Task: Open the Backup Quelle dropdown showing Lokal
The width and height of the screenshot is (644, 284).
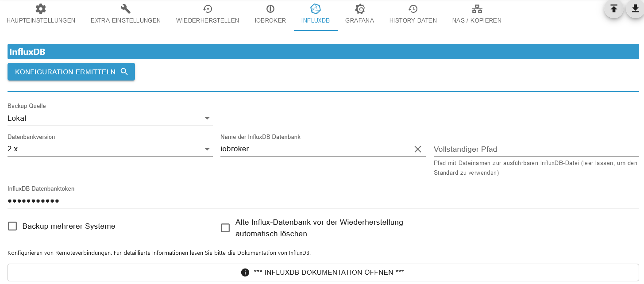Action: tap(110, 118)
